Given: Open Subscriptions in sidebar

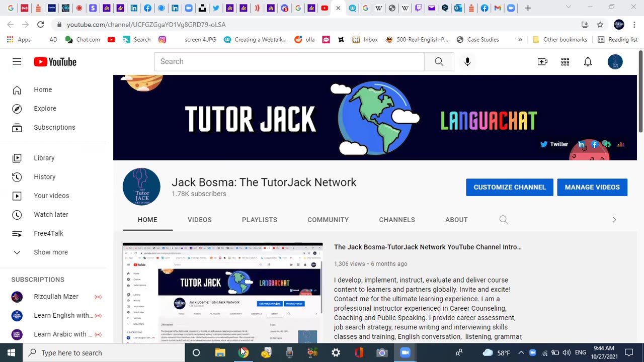Looking at the screenshot, I should point(55,127).
